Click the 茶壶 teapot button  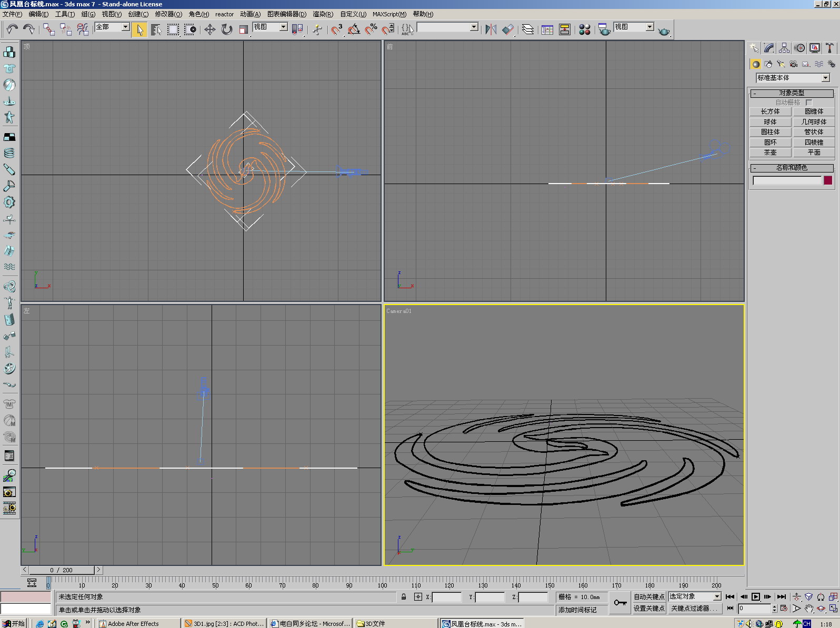click(x=770, y=153)
